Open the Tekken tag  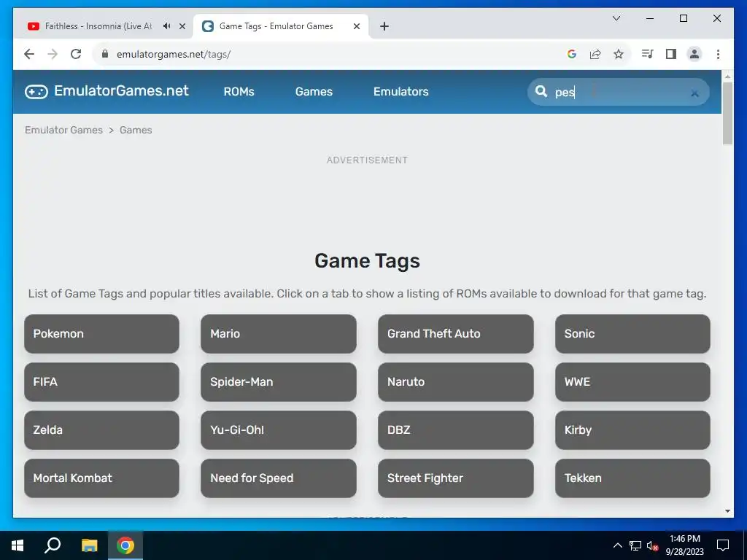[x=632, y=478]
